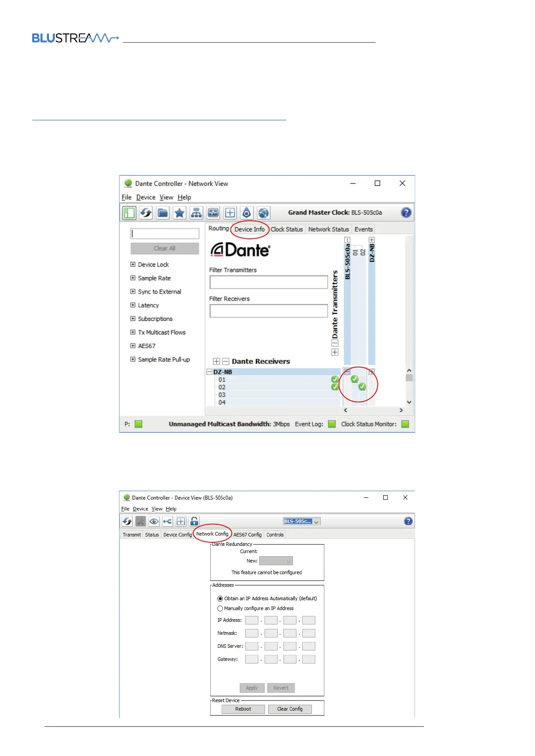
Task: Expand the Device Lock filter
Action: 133,264
